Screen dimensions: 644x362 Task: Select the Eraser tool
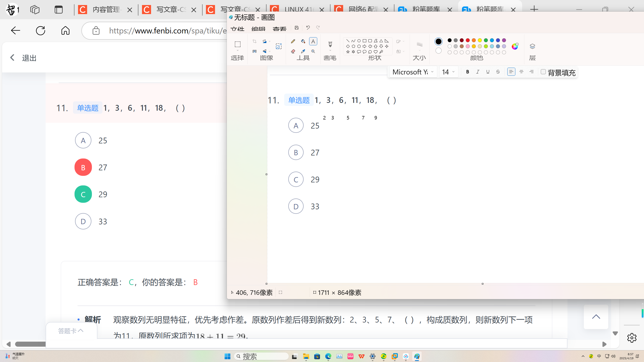pos(293,51)
